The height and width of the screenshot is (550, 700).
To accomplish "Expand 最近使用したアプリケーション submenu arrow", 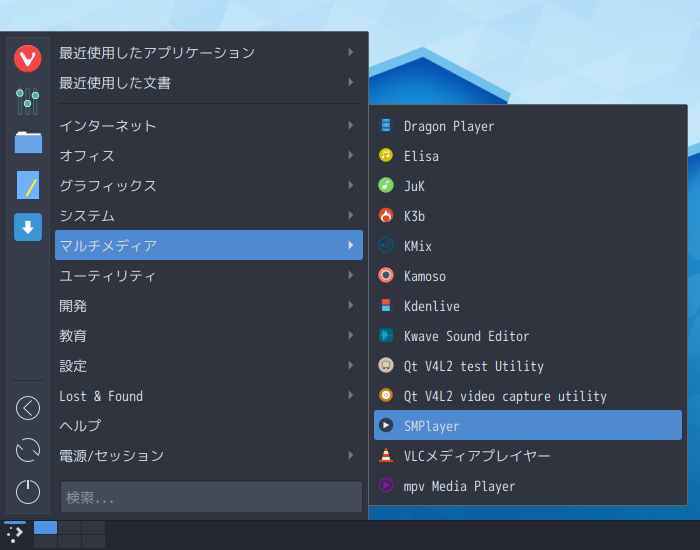I will click(351, 52).
